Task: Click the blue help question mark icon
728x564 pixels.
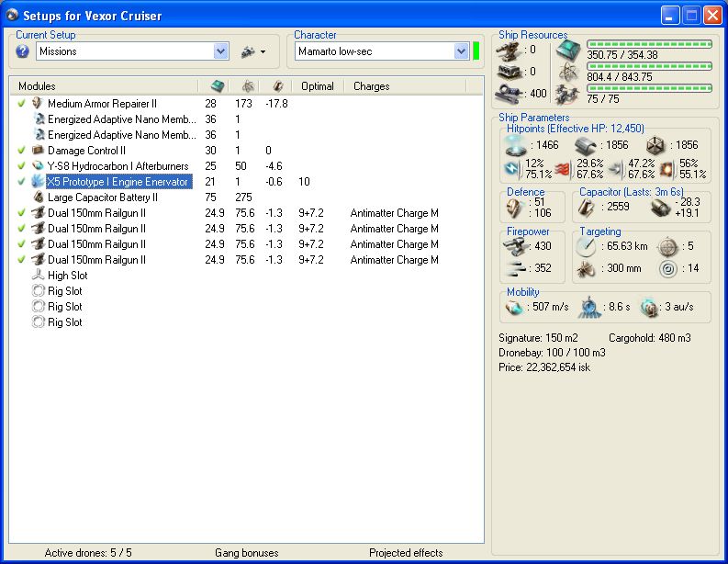Action: (23, 52)
